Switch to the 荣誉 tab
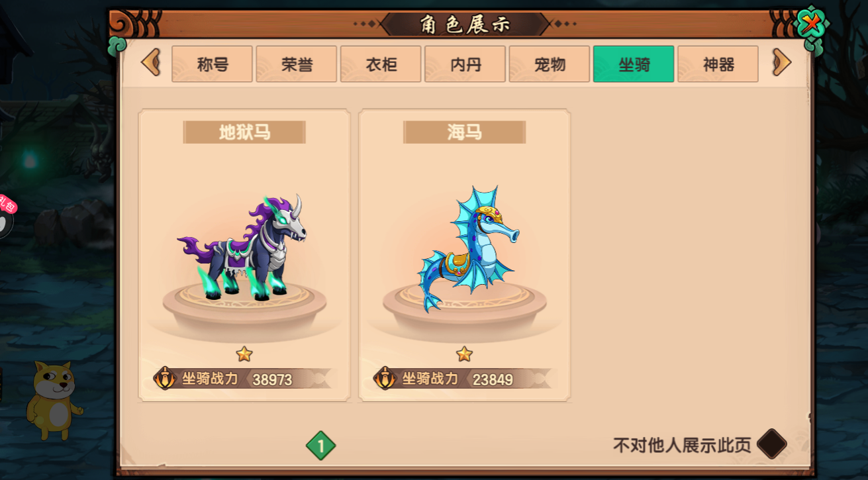The height and width of the screenshot is (480, 868). click(x=297, y=64)
